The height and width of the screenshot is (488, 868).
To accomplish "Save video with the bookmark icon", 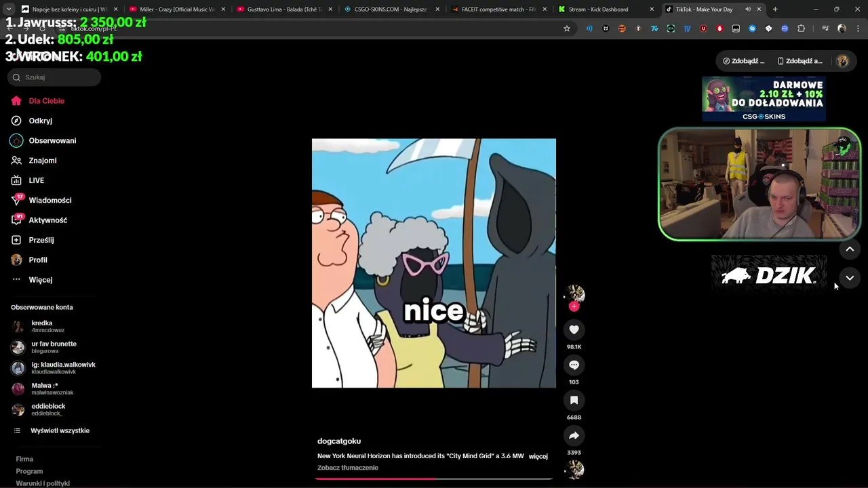I will [x=574, y=400].
